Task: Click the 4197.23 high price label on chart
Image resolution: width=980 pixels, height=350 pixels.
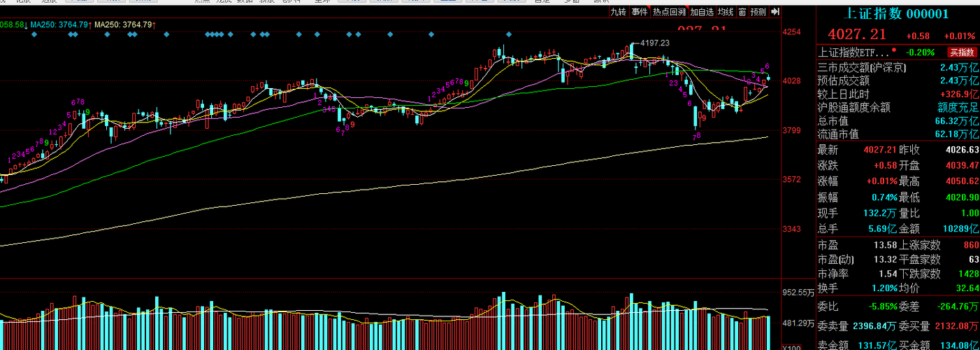Action: click(654, 43)
